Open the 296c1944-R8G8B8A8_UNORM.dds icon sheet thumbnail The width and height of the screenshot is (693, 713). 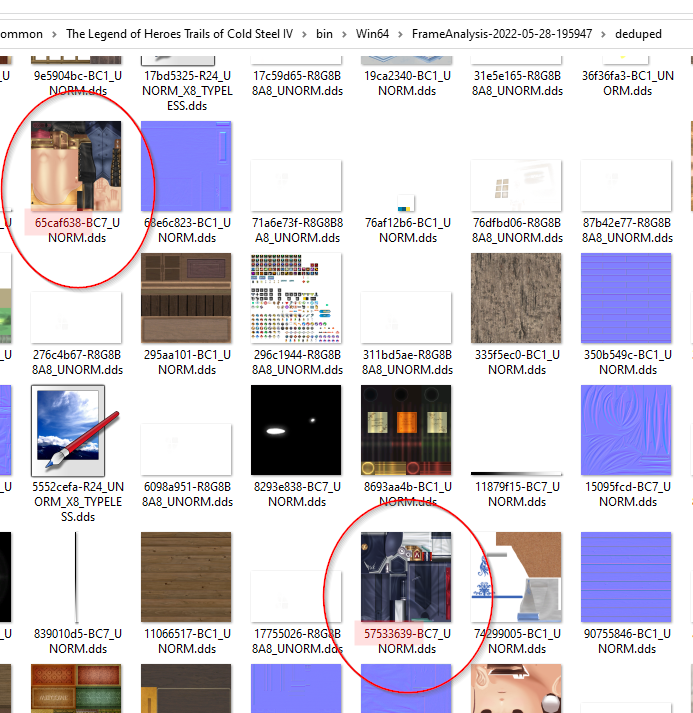(x=296, y=298)
